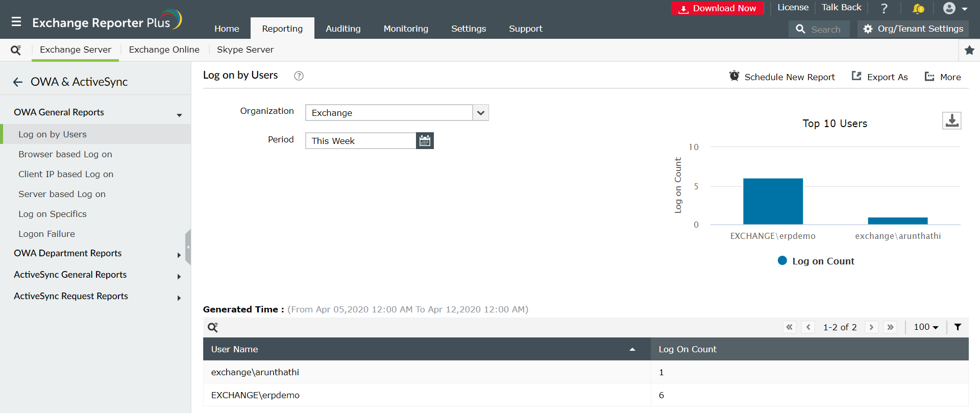Go to next page of results
Viewport: 980px width, 413px height.
pos(871,327)
